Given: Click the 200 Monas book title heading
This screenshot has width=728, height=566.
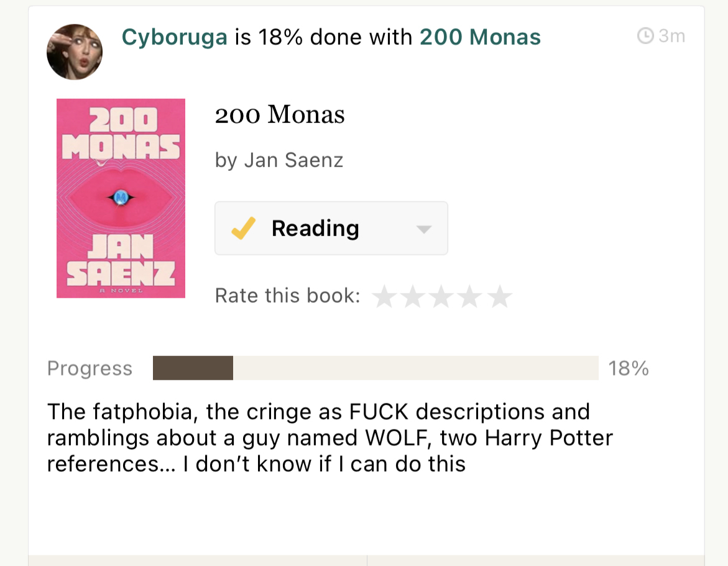Looking at the screenshot, I should click(x=280, y=115).
